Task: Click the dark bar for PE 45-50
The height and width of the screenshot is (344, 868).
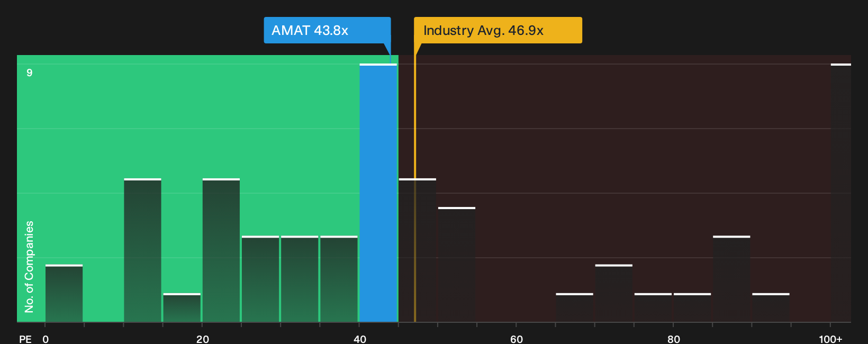Action: (x=418, y=250)
